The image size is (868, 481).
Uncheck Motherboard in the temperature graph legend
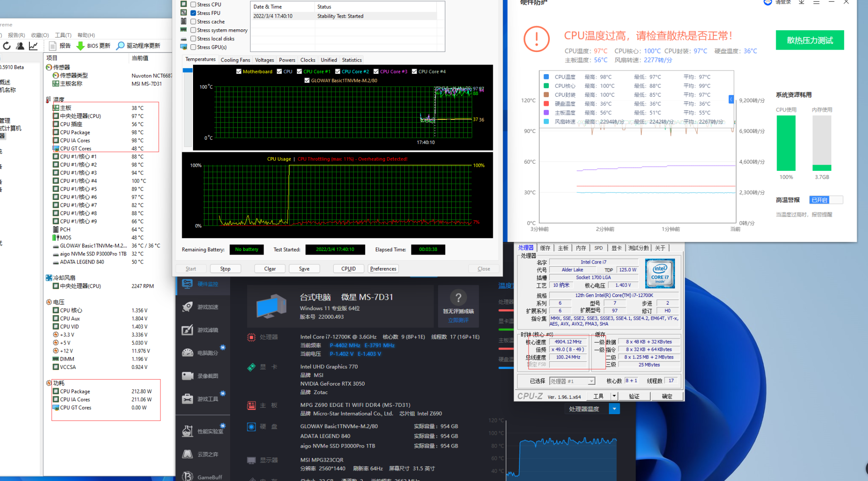(x=239, y=71)
